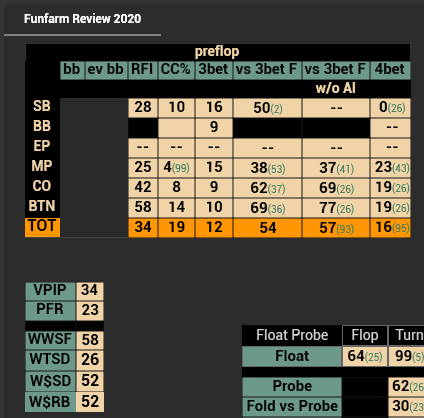Viewport: 424px width, 418px height.
Task: Click CO row 3bet value 9
Action: point(213,188)
